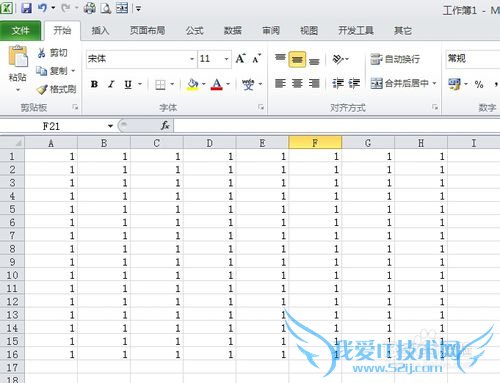Click the Undo arrow icon
Viewport: 500px width, 383px height.
[42, 8]
